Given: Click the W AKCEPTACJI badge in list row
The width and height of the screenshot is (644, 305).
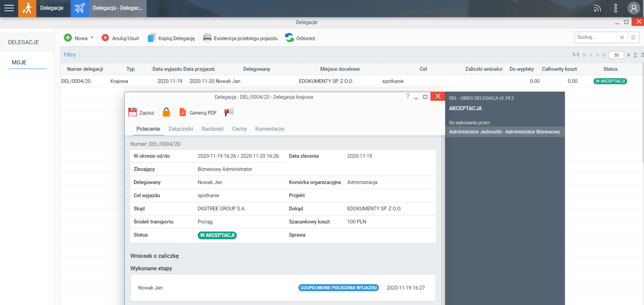Looking at the screenshot, I should pyautogui.click(x=610, y=81).
